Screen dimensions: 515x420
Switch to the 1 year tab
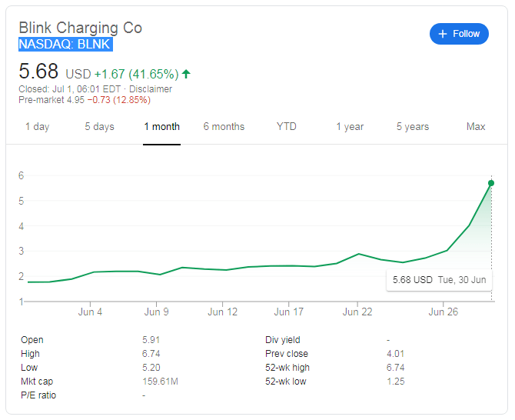[x=350, y=126]
